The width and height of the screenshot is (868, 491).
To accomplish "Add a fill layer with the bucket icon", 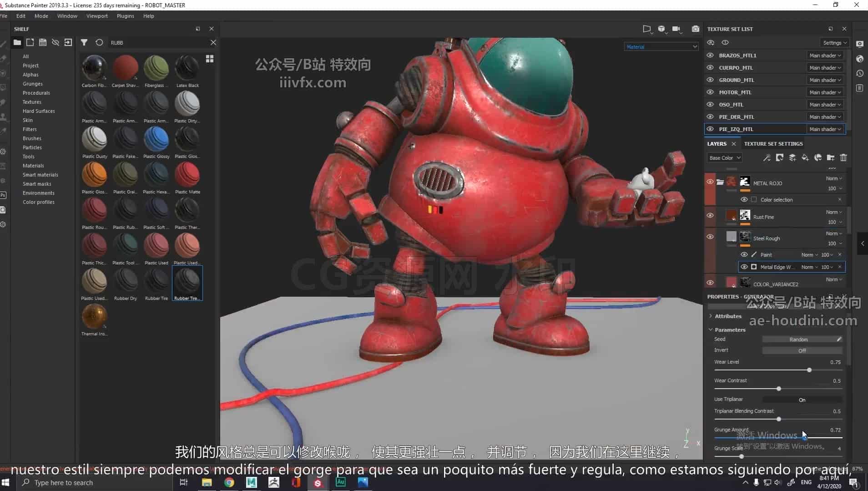I will coord(805,157).
